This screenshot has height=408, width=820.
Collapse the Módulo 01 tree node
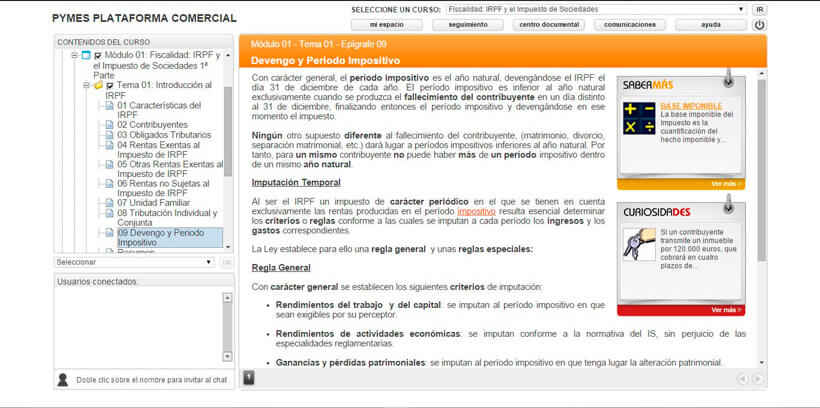click(x=74, y=55)
